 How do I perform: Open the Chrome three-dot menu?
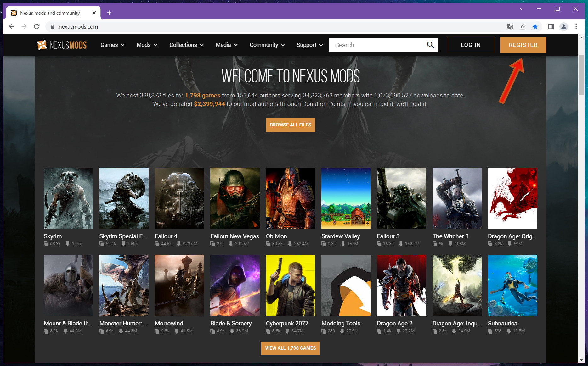(x=576, y=27)
